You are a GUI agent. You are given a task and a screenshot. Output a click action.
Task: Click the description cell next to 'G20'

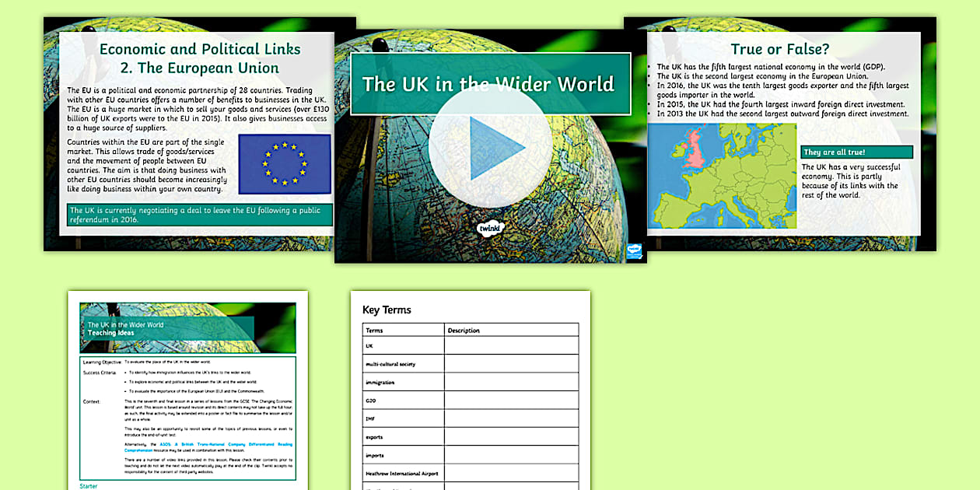(512, 399)
